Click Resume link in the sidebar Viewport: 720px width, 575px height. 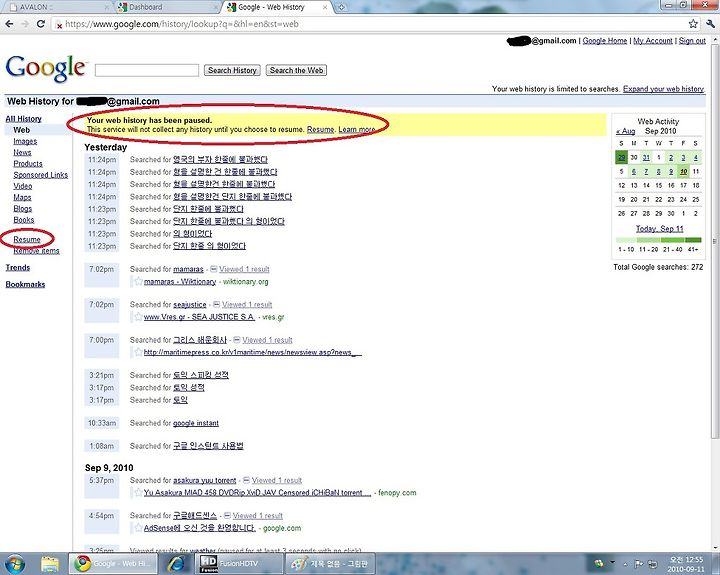[27, 239]
